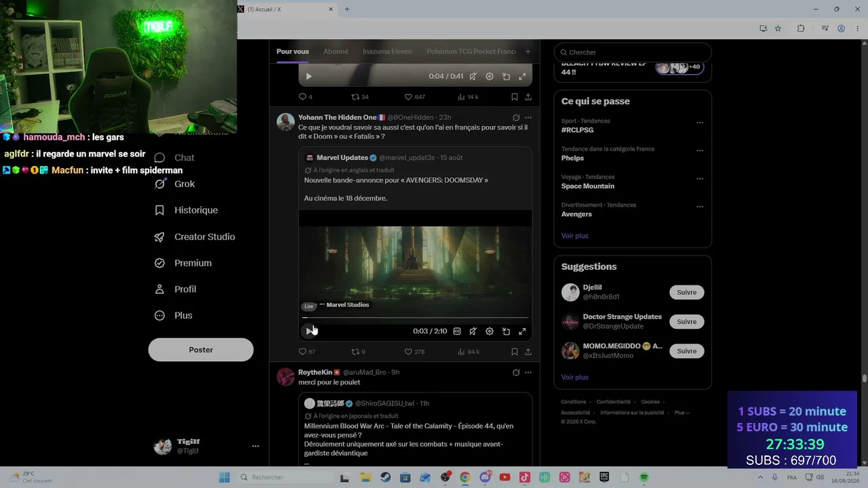Open account menu dots beside Tiglf
Image resolution: width=868 pixels, height=488 pixels.
pos(256,446)
